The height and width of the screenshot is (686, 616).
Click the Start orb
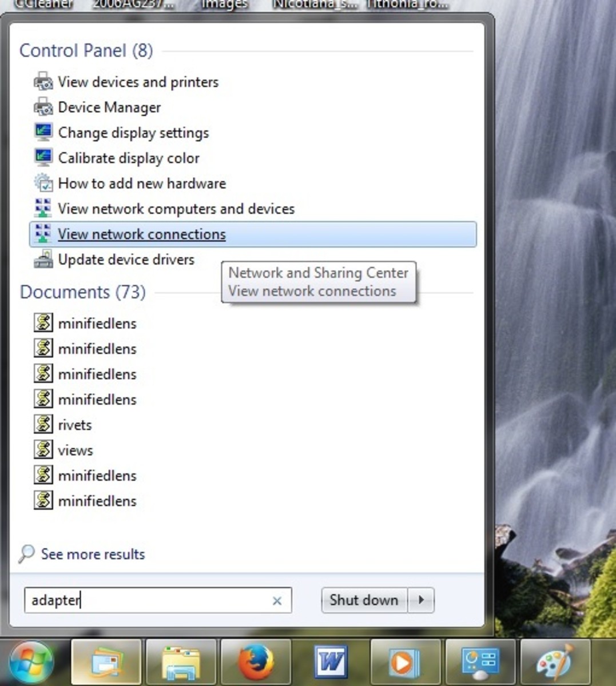(31, 661)
